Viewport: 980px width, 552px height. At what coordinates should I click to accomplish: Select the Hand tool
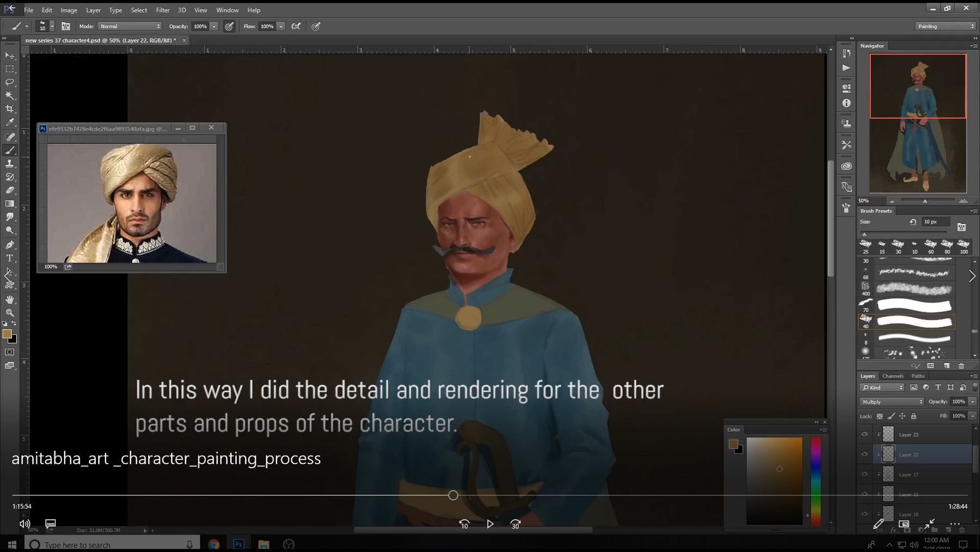click(x=9, y=299)
